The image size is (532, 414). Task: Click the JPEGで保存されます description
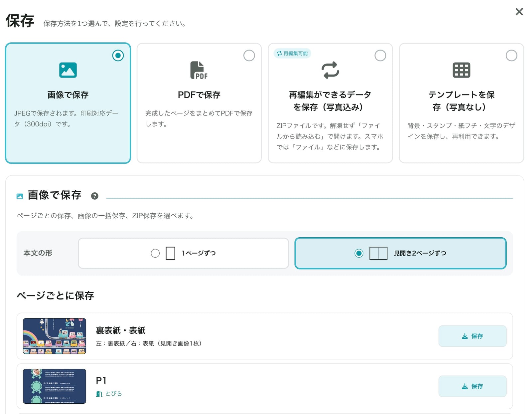66,118
